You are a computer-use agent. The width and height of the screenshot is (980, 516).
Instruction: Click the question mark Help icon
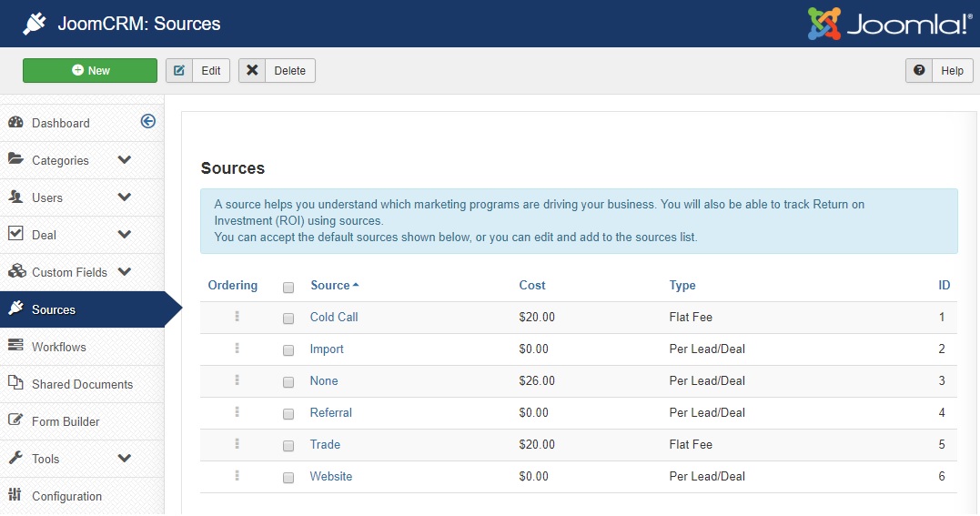[919, 71]
